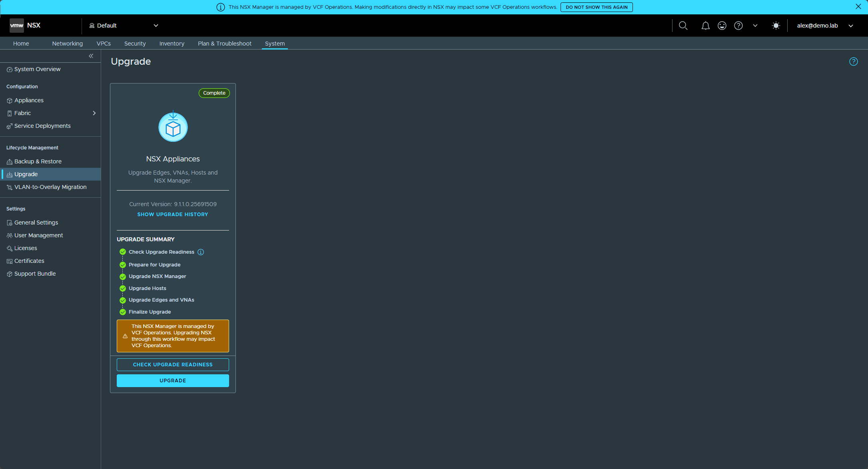Click the warning triangle in VCF alert
Image resolution: width=868 pixels, height=469 pixels.
125,336
